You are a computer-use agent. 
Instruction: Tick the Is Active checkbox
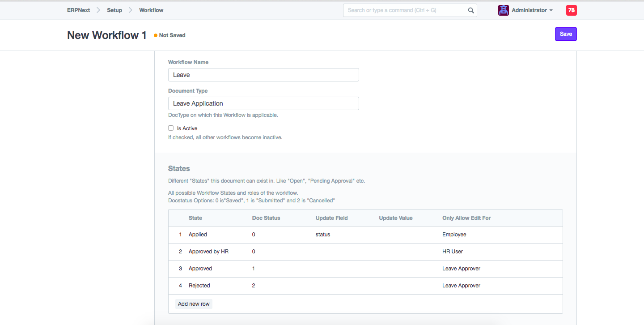[171, 128]
